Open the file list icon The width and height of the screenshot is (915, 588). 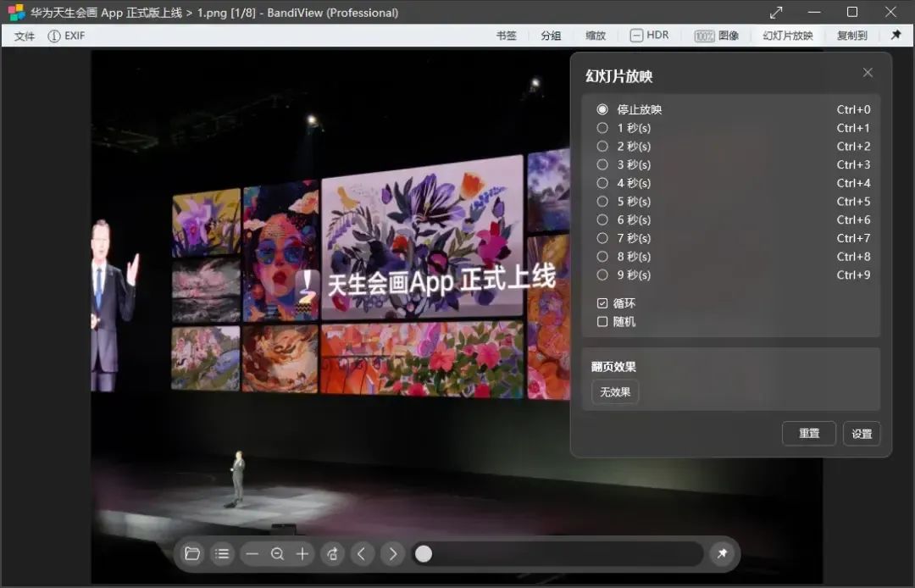point(222,553)
